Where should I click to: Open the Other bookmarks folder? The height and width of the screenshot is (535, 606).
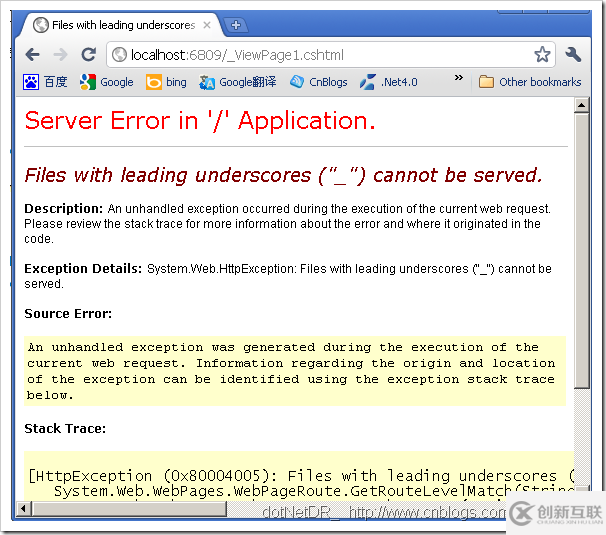pyautogui.click(x=530, y=82)
